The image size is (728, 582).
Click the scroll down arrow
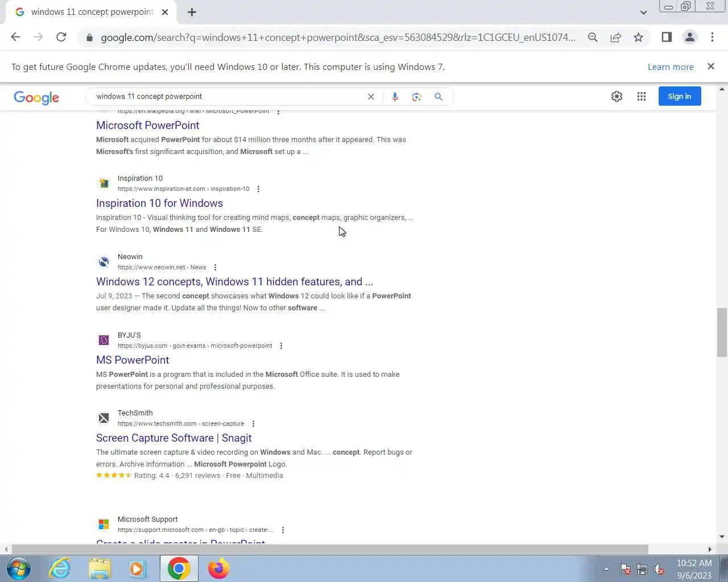(x=722, y=537)
